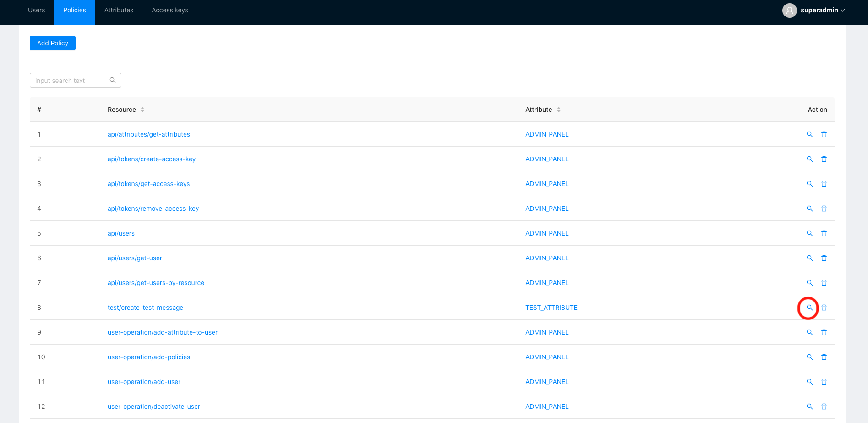This screenshot has height=423, width=868.
Task: Delete the api/tokens/remove-access-key policy
Action: pos(824,209)
